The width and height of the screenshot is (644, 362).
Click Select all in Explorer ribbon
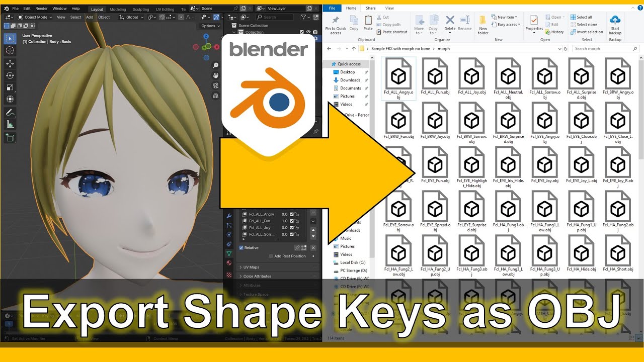pos(581,17)
